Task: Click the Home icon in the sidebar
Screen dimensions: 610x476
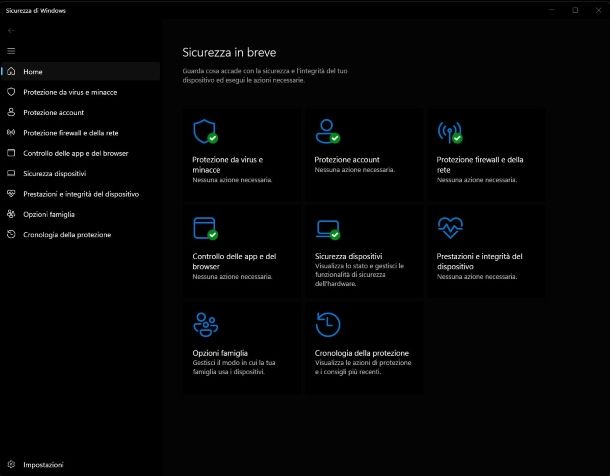Action: coord(11,71)
